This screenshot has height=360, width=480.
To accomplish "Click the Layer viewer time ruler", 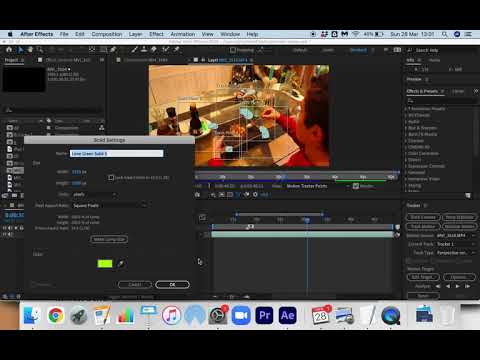I will (x=297, y=176).
